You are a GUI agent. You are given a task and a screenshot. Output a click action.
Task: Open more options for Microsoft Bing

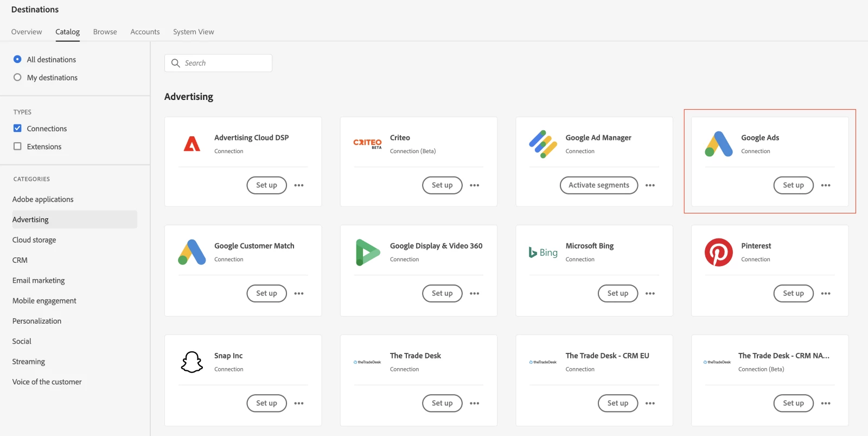pyautogui.click(x=650, y=293)
